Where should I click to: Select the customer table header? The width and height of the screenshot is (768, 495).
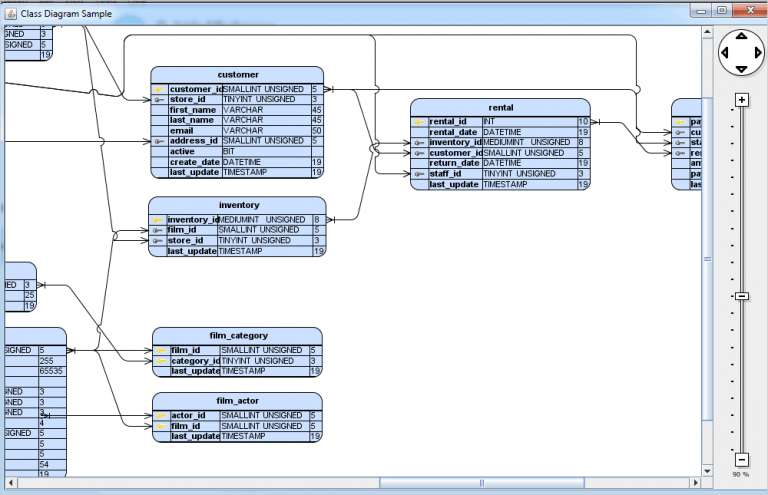238,75
